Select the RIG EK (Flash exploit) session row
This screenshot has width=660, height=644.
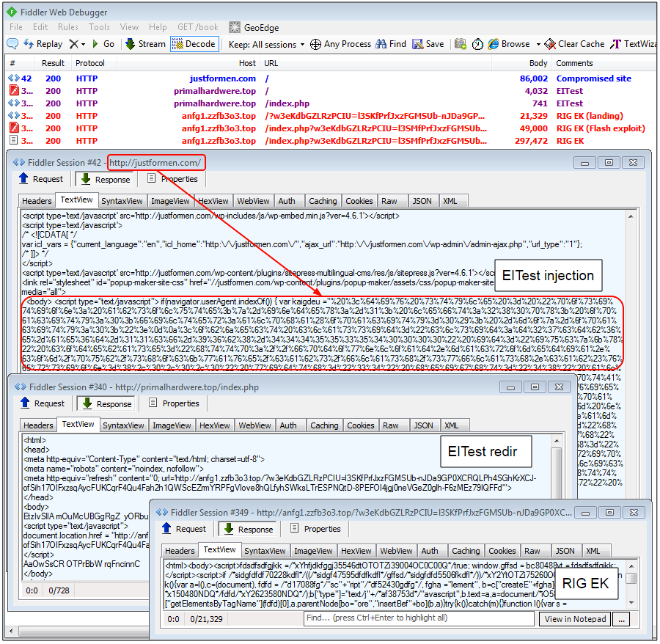(x=331, y=128)
